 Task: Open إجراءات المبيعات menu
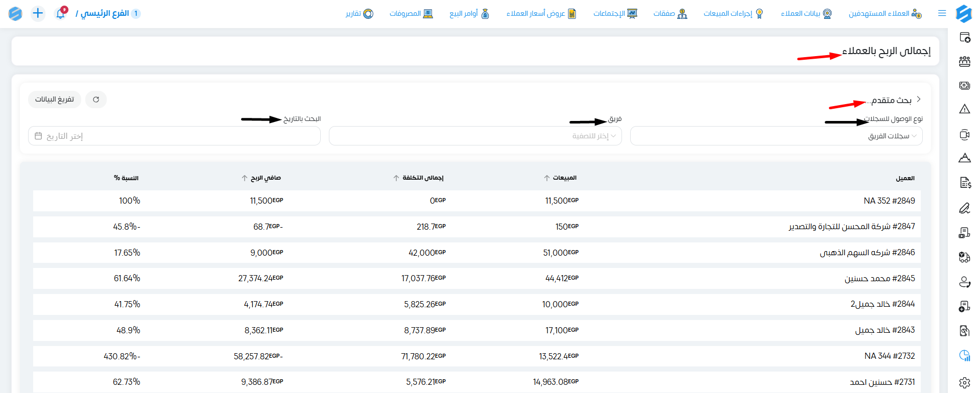pos(733,13)
